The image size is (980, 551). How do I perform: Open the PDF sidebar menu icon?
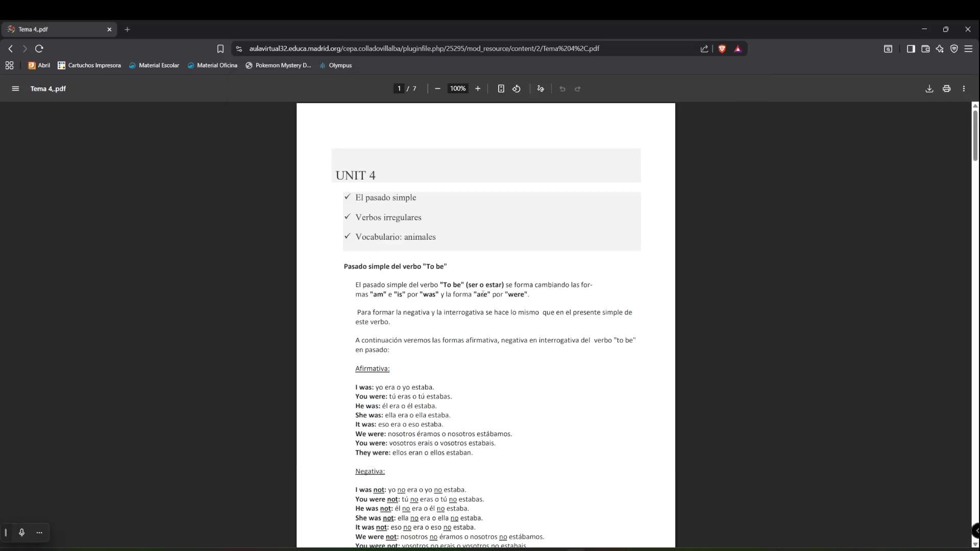pyautogui.click(x=15, y=89)
